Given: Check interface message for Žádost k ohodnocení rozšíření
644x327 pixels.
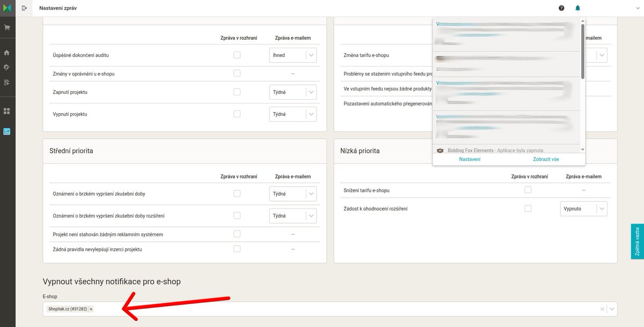Looking at the screenshot, I should tap(528, 209).
